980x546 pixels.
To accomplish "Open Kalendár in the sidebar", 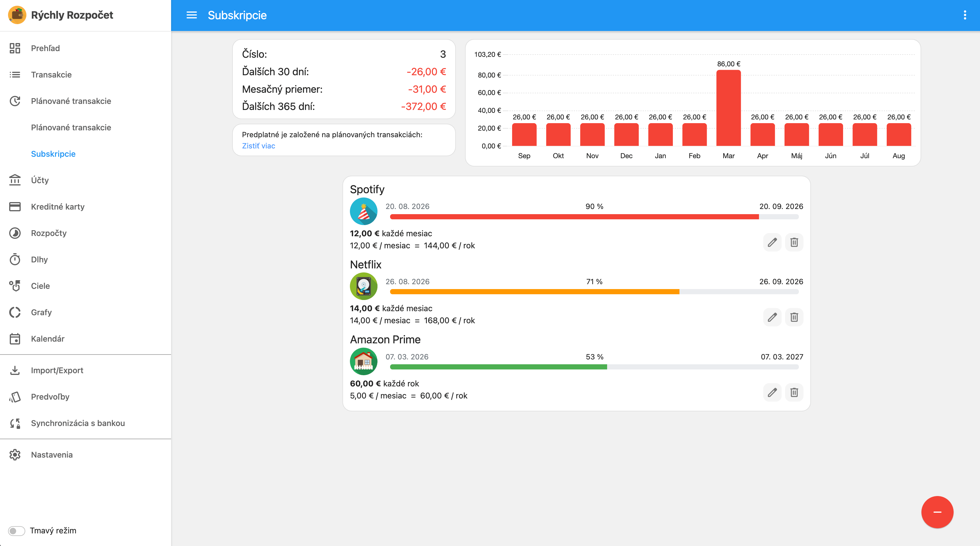I will (x=86, y=339).
